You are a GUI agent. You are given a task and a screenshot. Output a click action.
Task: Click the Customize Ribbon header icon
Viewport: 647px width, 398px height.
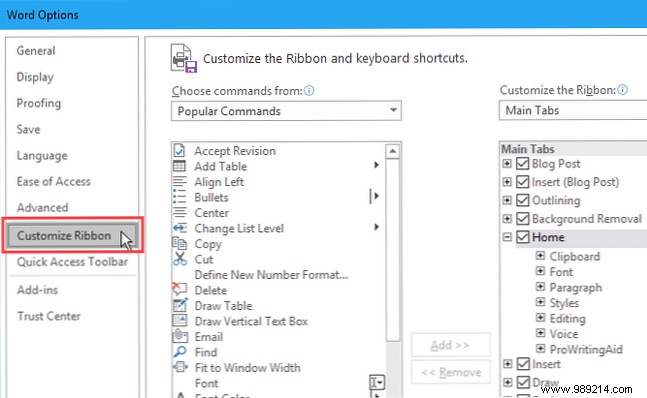(x=184, y=58)
